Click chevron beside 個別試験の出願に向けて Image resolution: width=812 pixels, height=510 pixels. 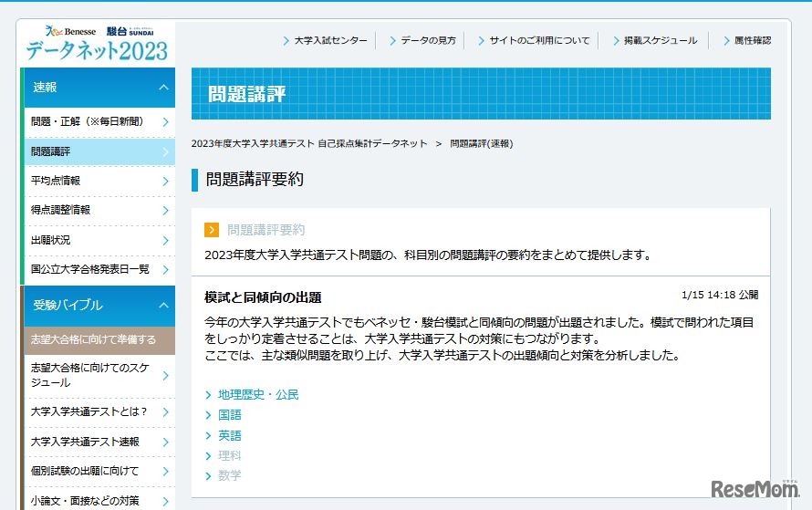pos(166,472)
